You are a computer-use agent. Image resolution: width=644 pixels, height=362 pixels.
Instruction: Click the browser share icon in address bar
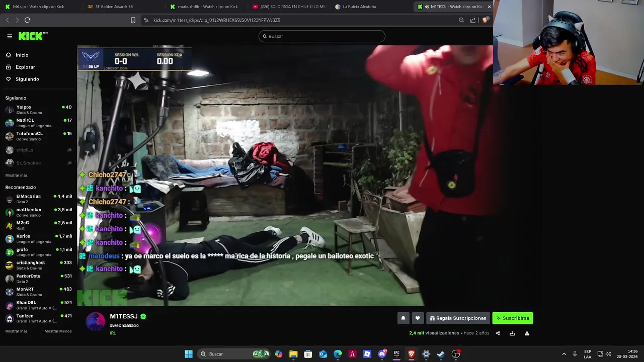tap(473, 20)
